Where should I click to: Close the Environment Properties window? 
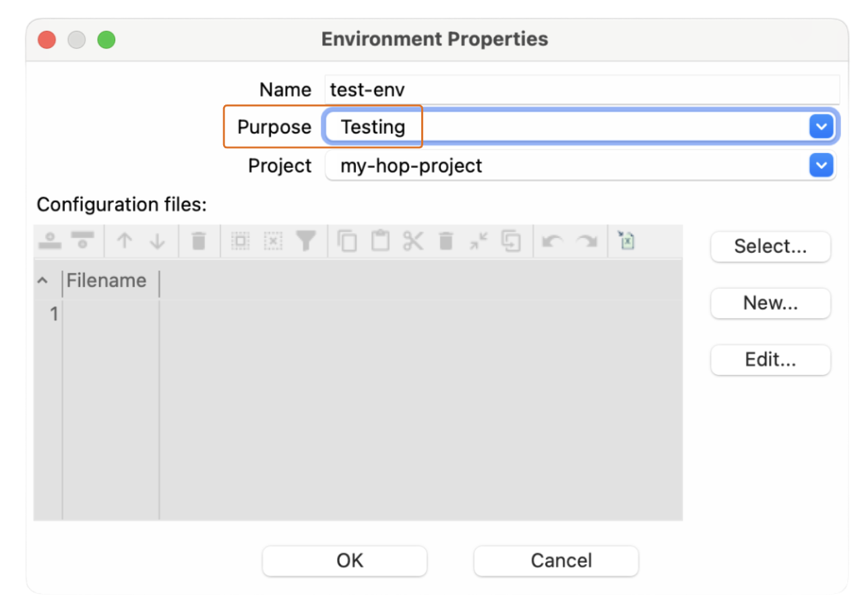[x=46, y=40]
